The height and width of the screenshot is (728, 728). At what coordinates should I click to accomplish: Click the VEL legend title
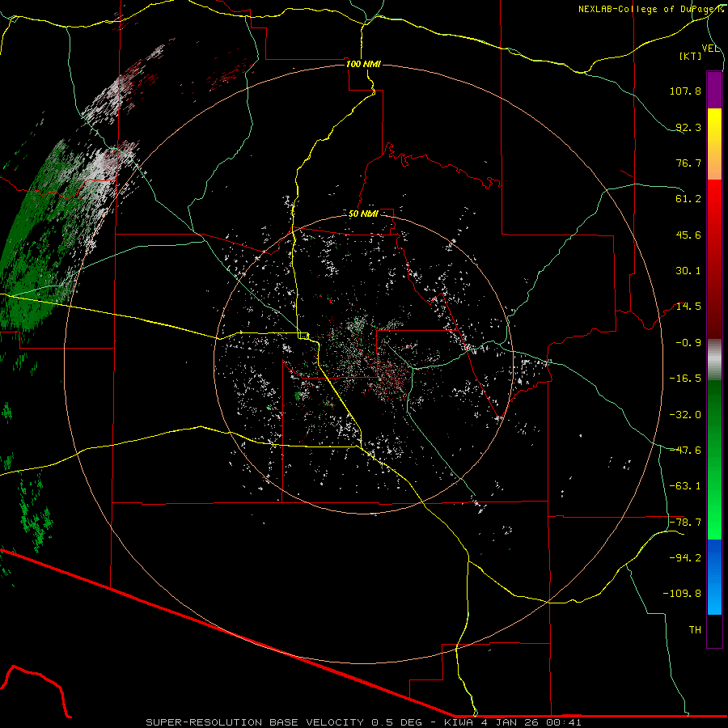click(710, 49)
